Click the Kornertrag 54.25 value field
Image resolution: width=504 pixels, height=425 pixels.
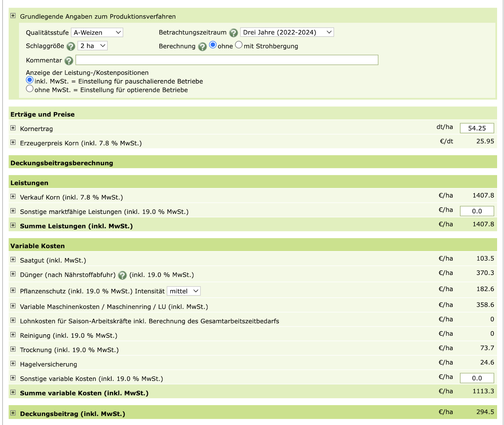pyautogui.click(x=477, y=128)
